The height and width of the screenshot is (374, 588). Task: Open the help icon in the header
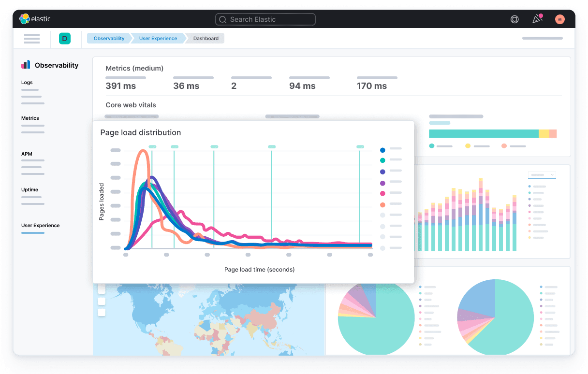(x=514, y=19)
